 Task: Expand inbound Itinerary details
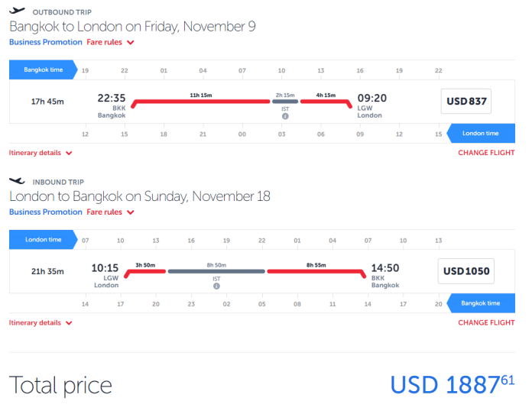point(41,323)
